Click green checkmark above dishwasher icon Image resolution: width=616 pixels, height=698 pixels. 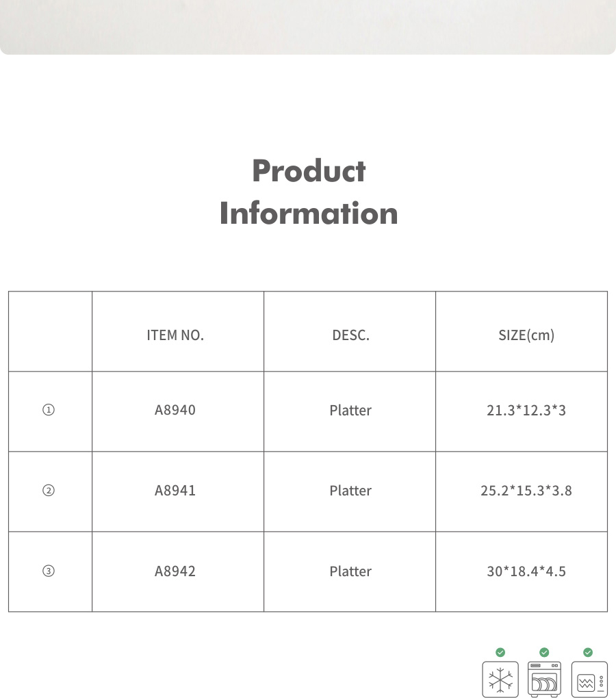click(544, 652)
